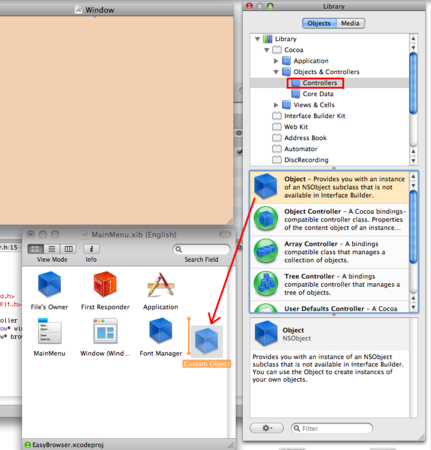Click the Object cube in the description pane
The width and height of the screenshot is (431, 450).
click(266, 334)
